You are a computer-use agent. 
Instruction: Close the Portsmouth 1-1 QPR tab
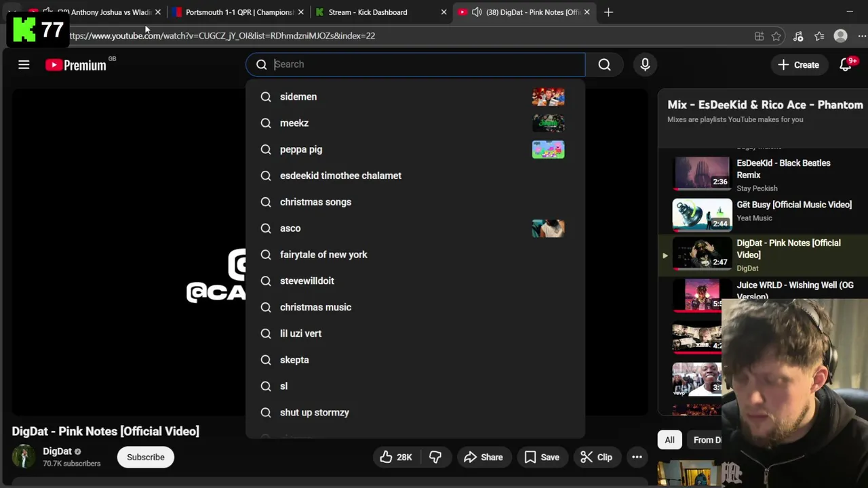[x=301, y=12]
